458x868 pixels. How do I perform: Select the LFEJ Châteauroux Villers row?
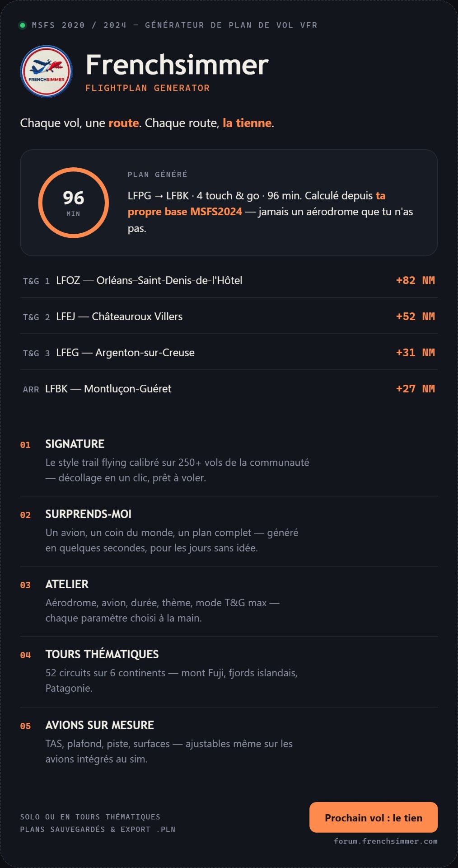pyautogui.click(x=229, y=316)
